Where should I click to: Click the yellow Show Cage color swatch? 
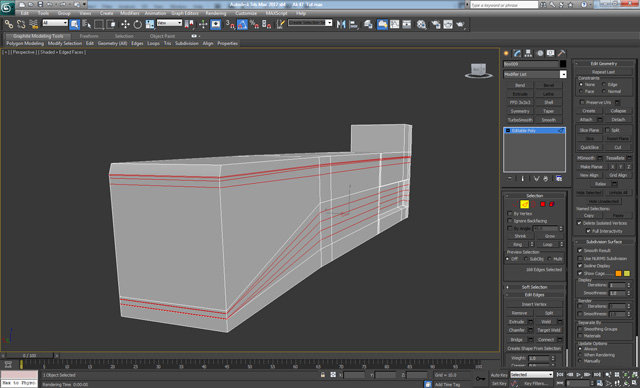tap(627, 273)
